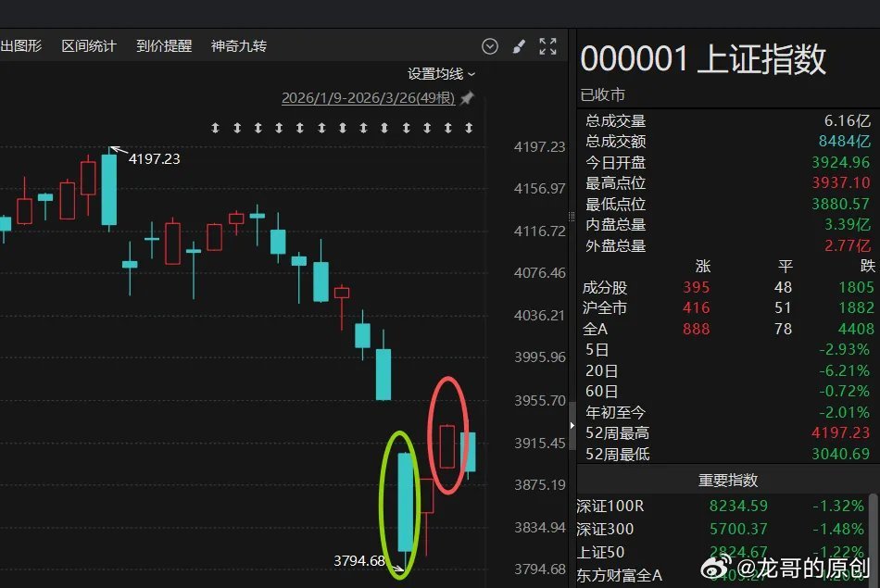Click the drag handle dots beside the price axis
The image size is (880, 588).
click(572, 217)
